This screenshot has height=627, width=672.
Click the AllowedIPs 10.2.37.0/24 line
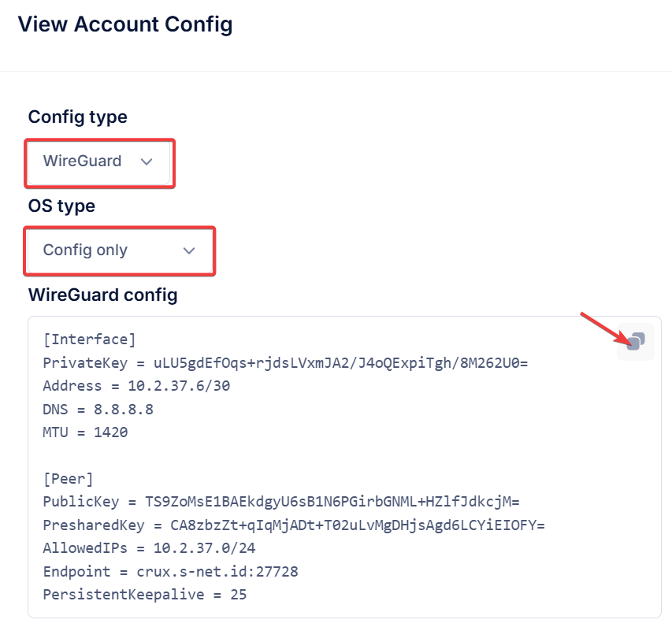coord(149,548)
